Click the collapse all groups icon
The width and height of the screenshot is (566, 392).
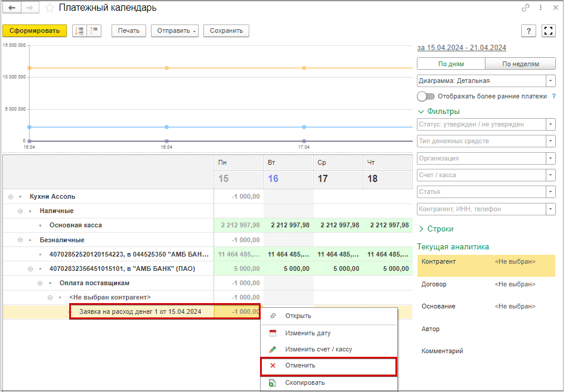click(x=94, y=30)
